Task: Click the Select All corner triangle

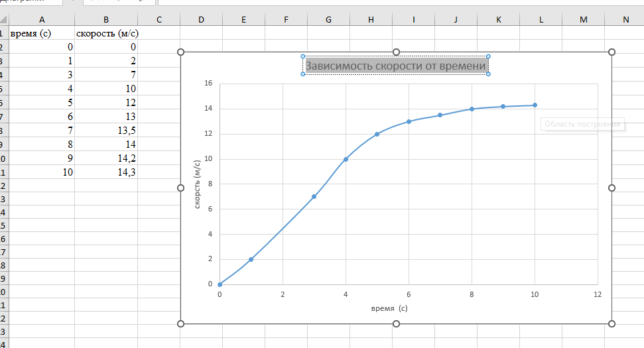Action: click(x=3, y=19)
